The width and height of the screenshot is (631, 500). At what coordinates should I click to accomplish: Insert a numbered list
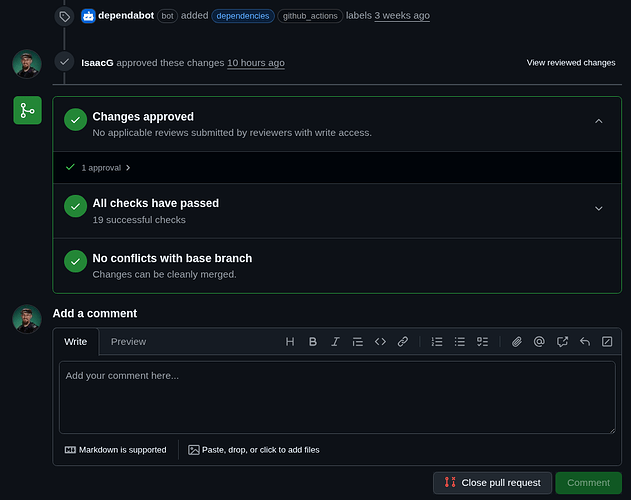click(x=437, y=342)
